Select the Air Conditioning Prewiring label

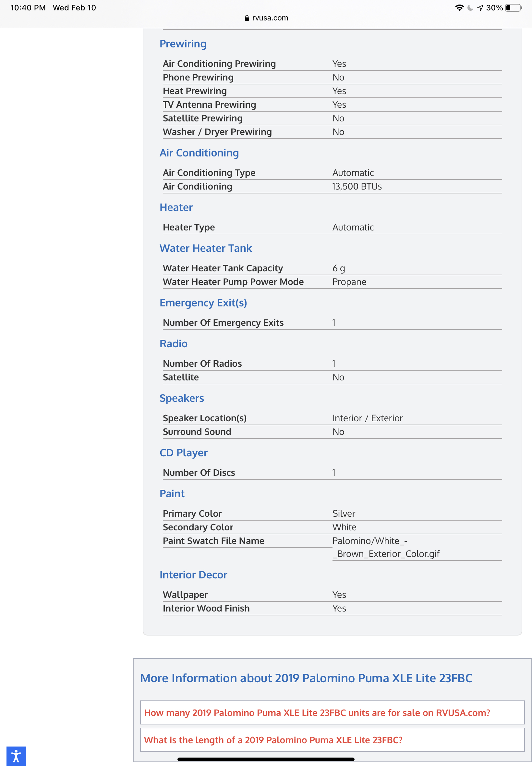(x=219, y=64)
